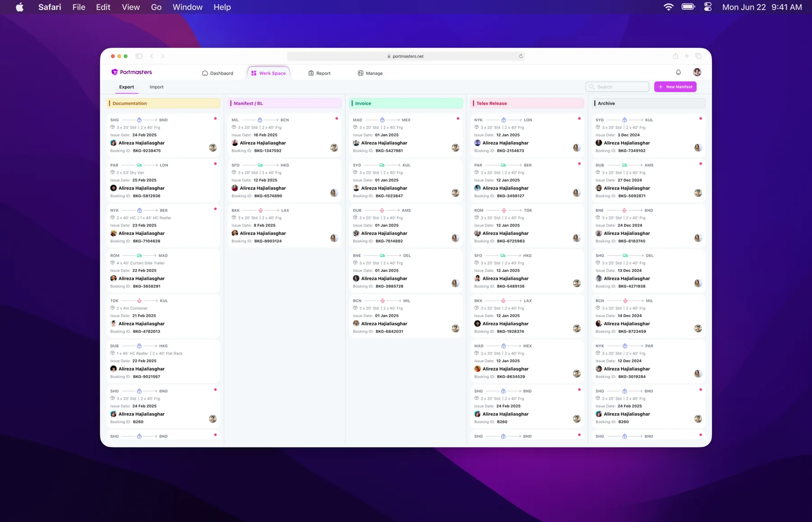Click the portmasters.net address bar
Image resolution: width=812 pixels, height=522 pixels.
tap(406, 56)
